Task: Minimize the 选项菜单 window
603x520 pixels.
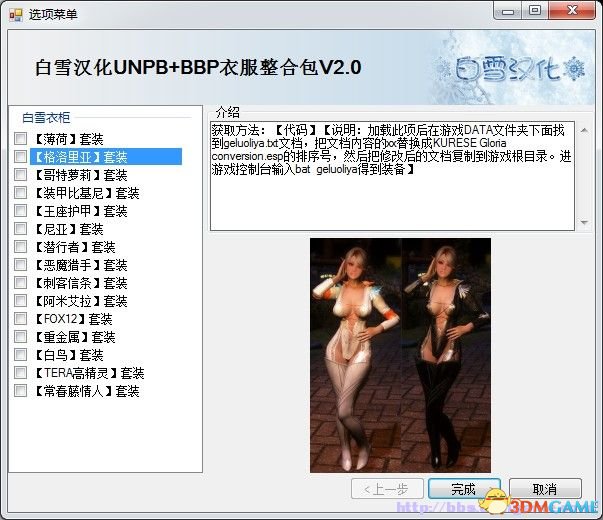Action: click(508, 11)
